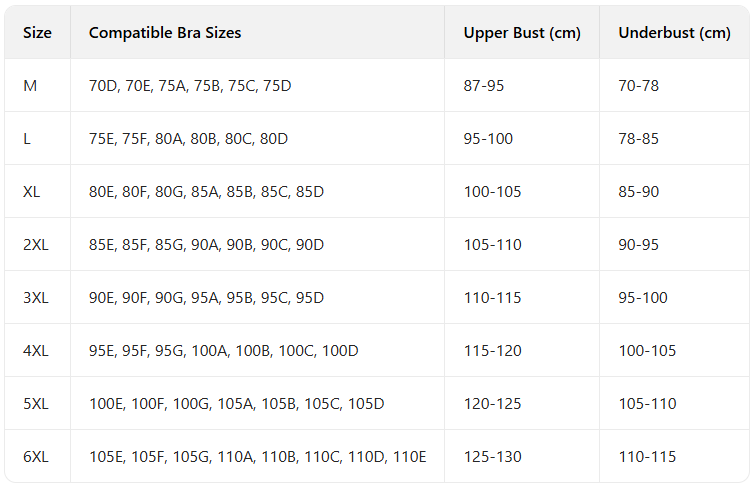
Task: Click the Size column header
Action: point(37,33)
